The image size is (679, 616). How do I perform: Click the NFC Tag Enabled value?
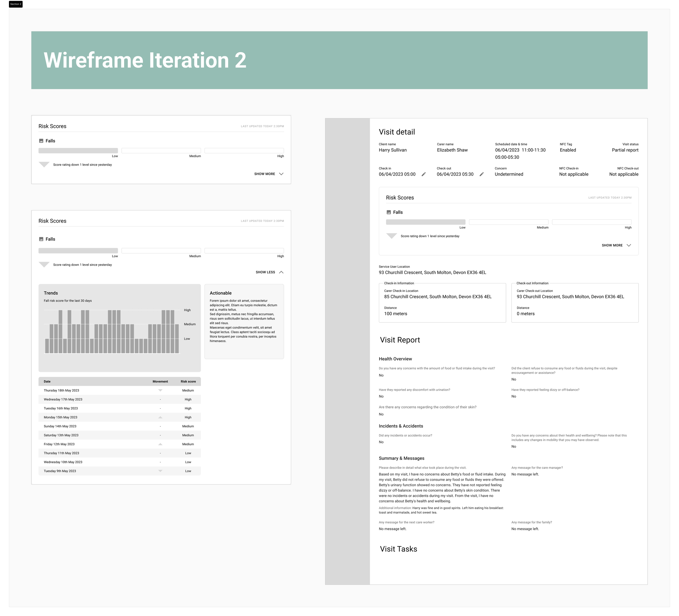[x=568, y=150]
